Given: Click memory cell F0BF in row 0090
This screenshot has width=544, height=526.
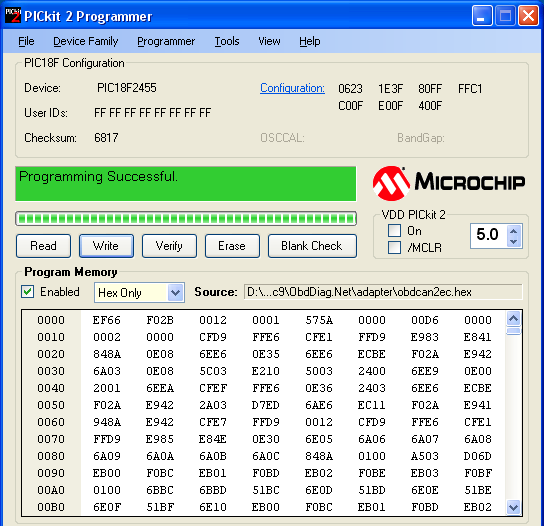Looking at the screenshot, I should tap(478, 473).
